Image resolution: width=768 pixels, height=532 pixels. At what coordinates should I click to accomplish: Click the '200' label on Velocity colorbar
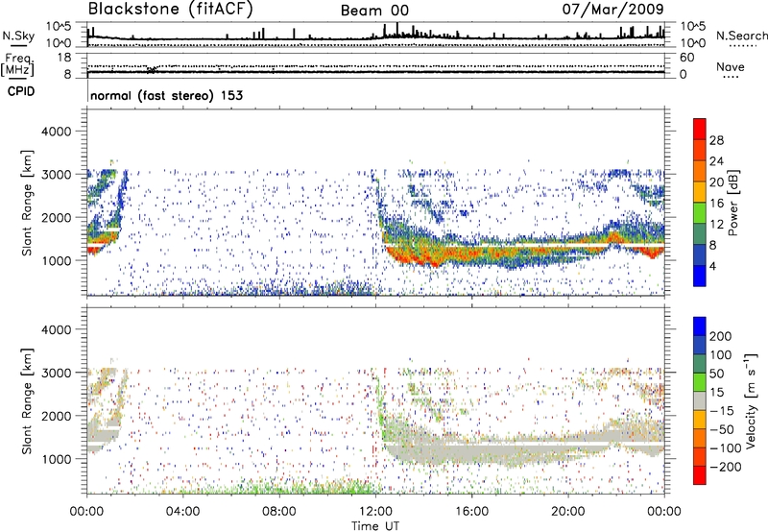(721, 336)
